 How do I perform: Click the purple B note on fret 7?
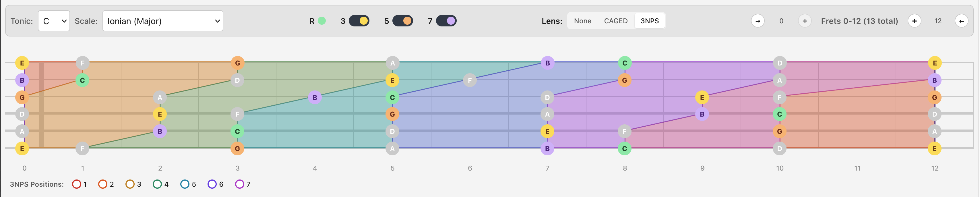click(547, 63)
